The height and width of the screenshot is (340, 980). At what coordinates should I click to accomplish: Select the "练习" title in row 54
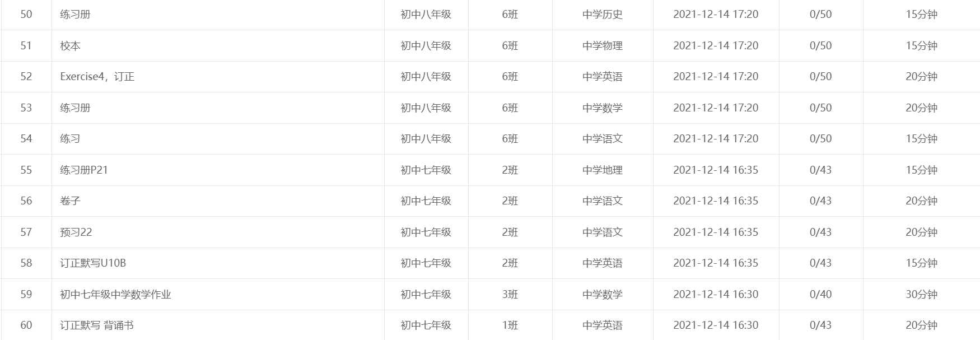point(70,138)
